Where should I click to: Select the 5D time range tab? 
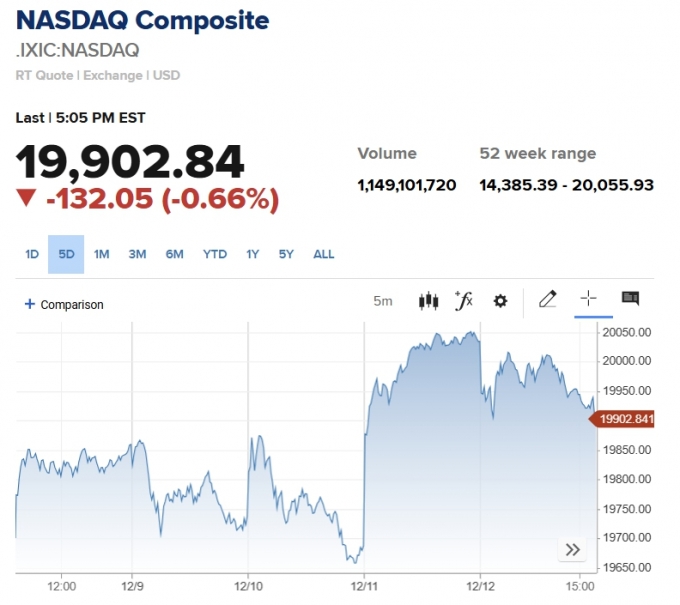click(x=66, y=254)
